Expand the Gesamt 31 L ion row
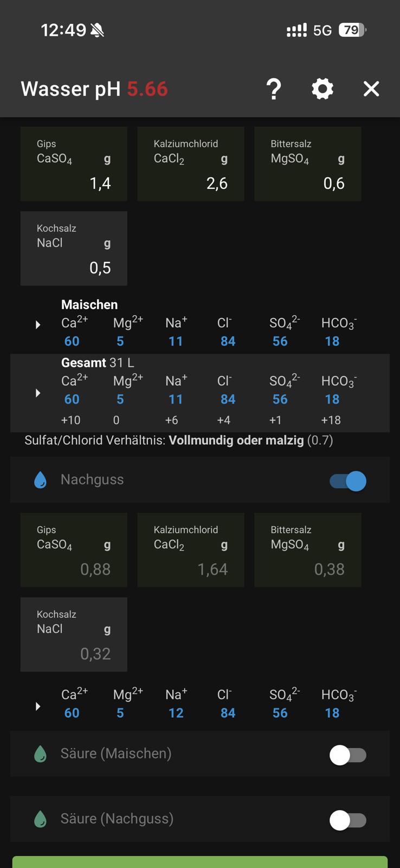The image size is (400, 868). (x=38, y=393)
